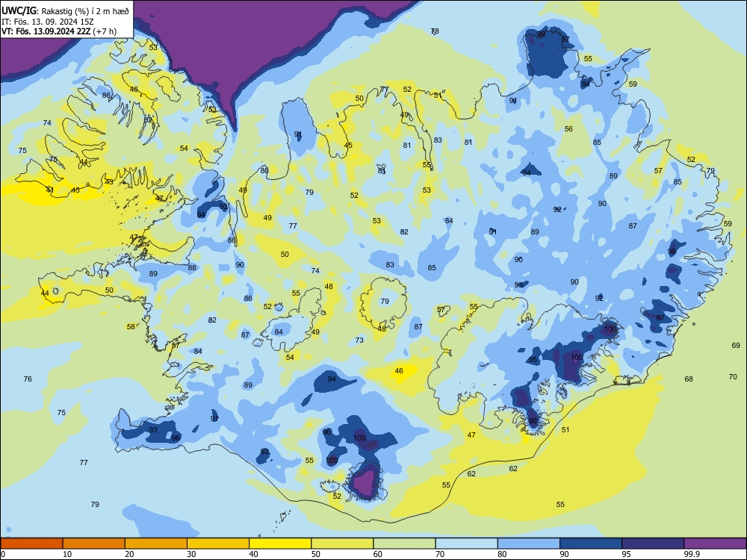Click the 'UWC/IG' title text
The width and height of the screenshot is (747, 560).
pyautogui.click(x=19, y=11)
